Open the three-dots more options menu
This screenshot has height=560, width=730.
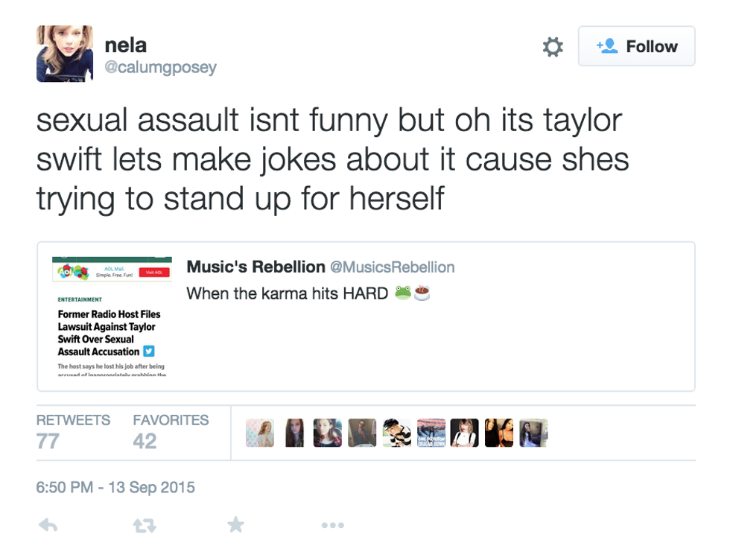click(332, 526)
